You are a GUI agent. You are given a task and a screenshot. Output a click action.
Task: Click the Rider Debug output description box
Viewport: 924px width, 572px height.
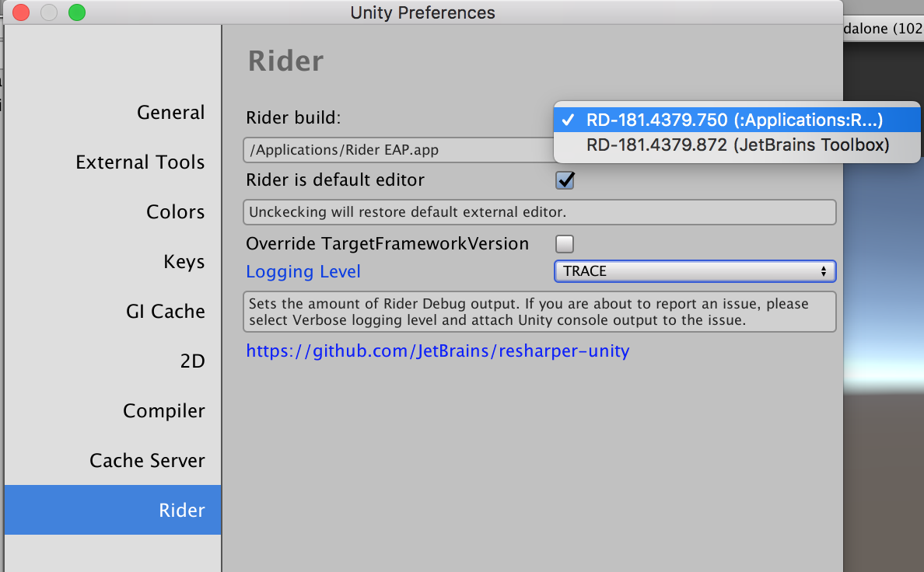pos(540,311)
